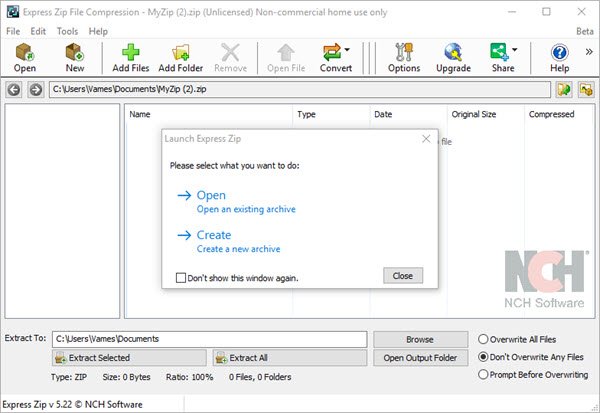The height and width of the screenshot is (413, 600).
Task: Click the 'Type: ZIP' status text
Action: click(69, 377)
